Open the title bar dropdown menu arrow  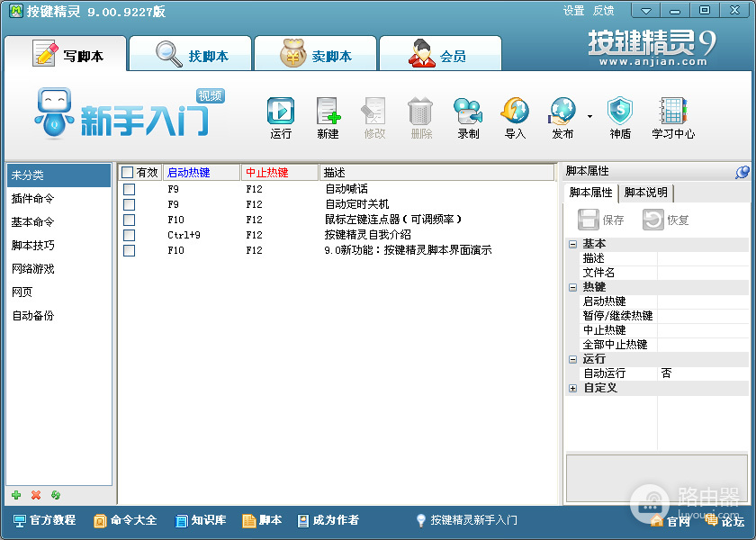pos(646,10)
